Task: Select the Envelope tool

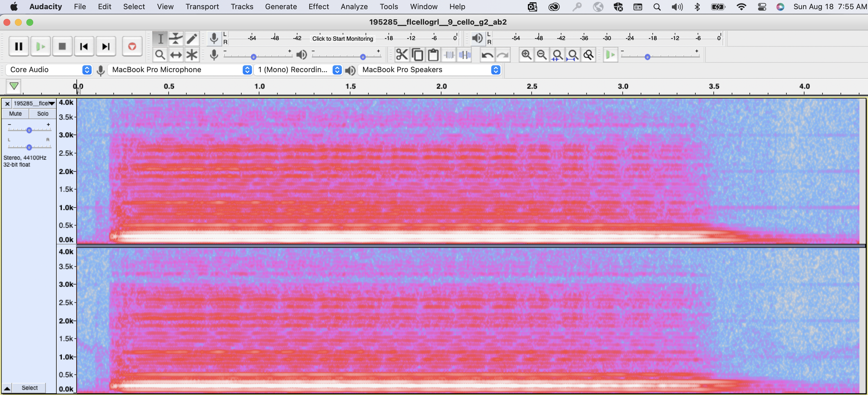Action: 176,39
